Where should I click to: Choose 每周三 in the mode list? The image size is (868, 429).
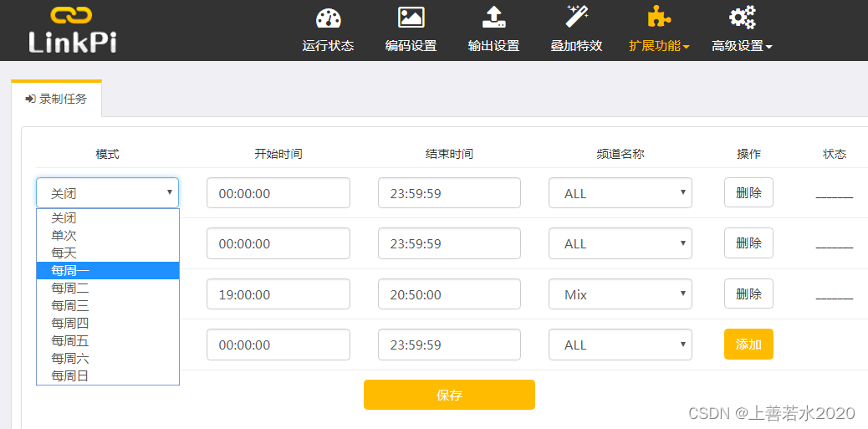[x=108, y=305]
